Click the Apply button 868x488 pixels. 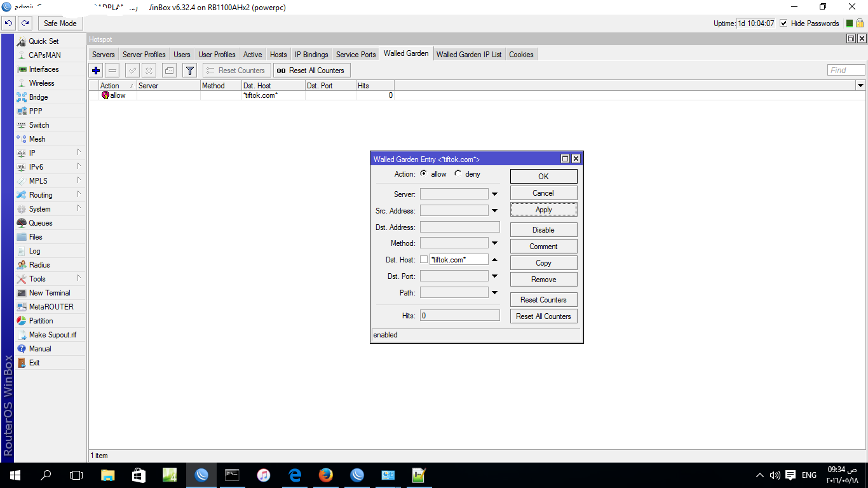coord(543,210)
